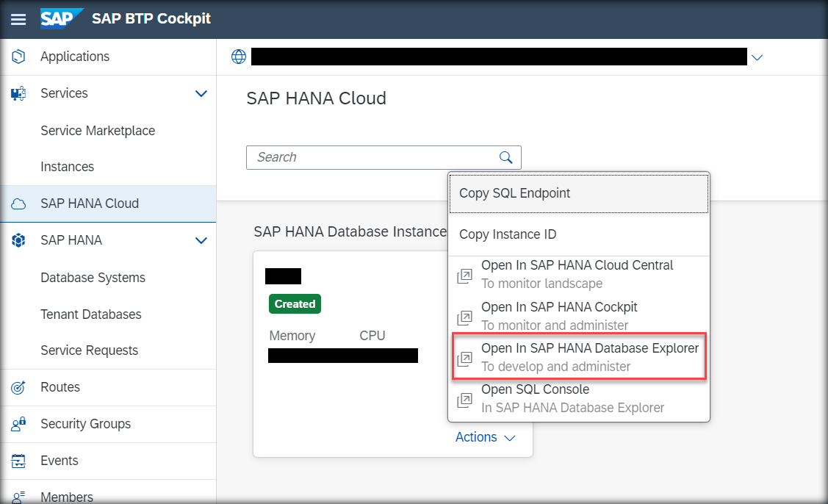
Task: Open the navigation hamburger menu
Action: click(18, 19)
